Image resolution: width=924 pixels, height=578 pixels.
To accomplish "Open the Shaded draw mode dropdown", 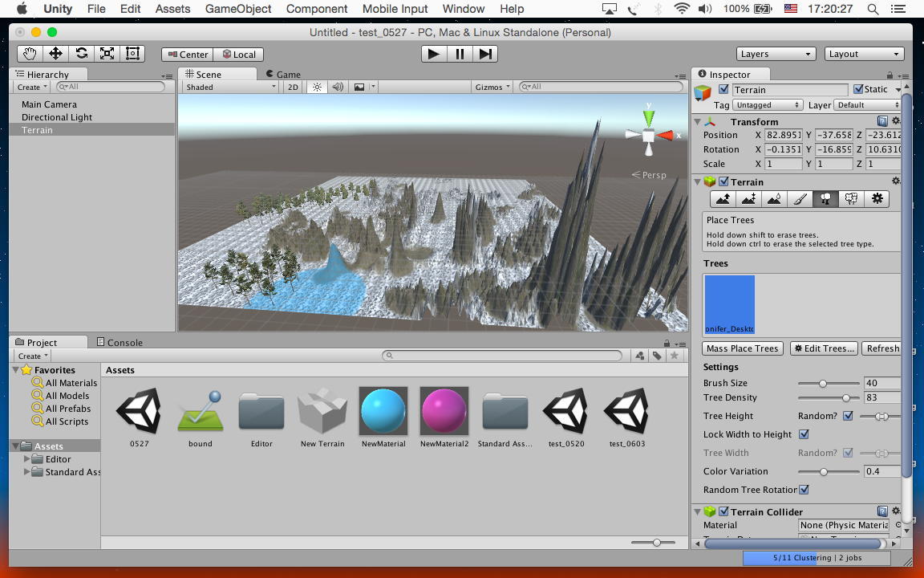I will (x=230, y=87).
